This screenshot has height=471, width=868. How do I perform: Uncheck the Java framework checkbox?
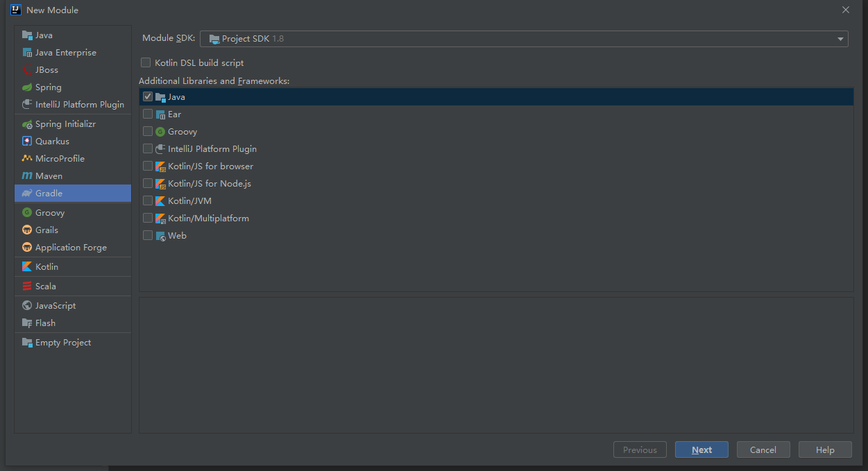[x=148, y=96]
